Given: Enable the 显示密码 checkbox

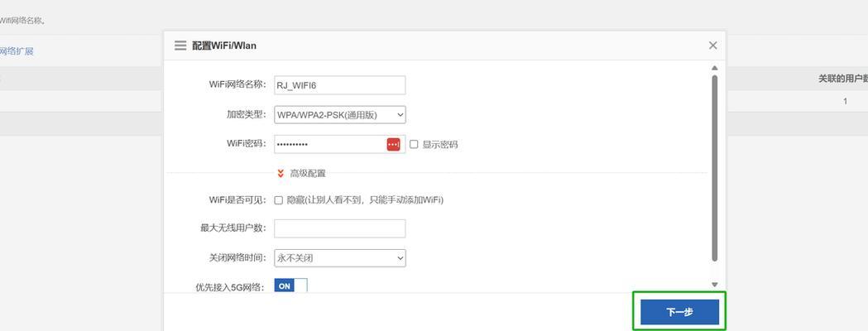Looking at the screenshot, I should click(x=414, y=145).
